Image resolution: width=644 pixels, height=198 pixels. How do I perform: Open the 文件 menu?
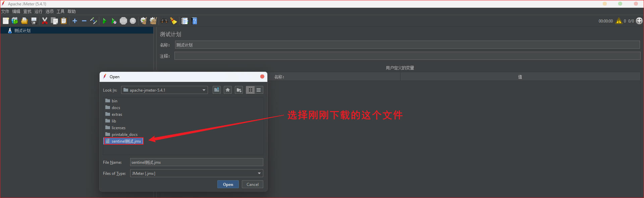pyautogui.click(x=5, y=11)
